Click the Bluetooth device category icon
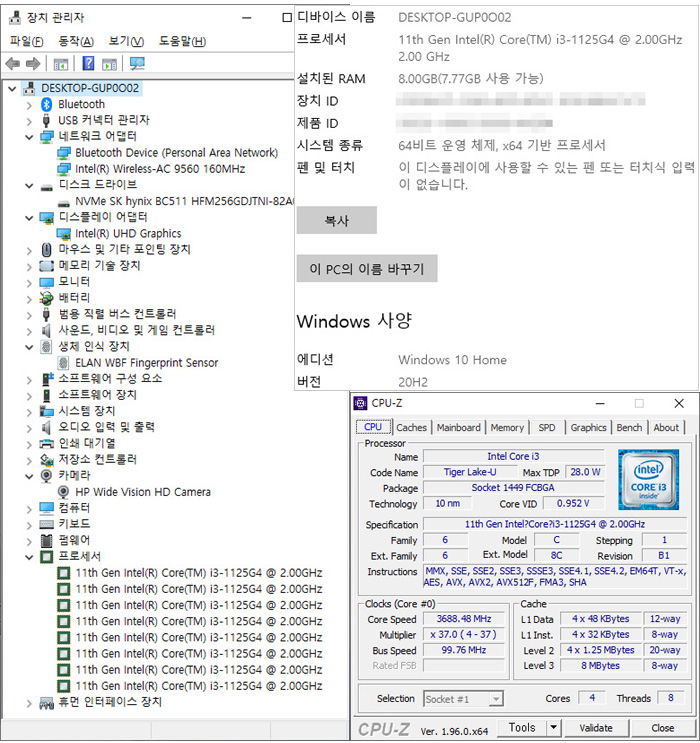This screenshot has height=743, width=700. [x=47, y=104]
